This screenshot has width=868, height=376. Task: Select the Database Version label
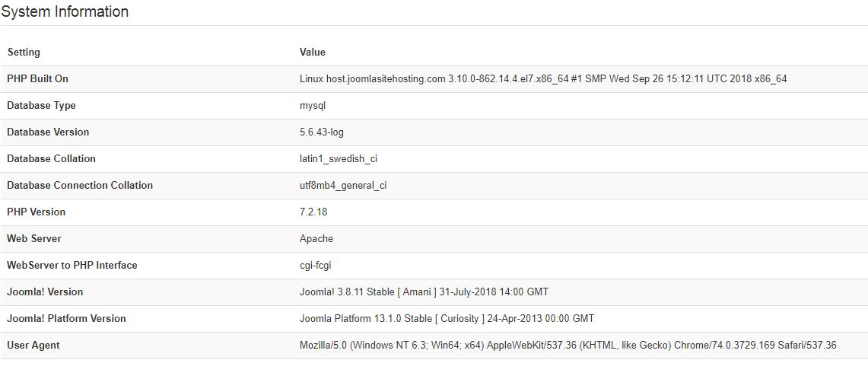[48, 132]
